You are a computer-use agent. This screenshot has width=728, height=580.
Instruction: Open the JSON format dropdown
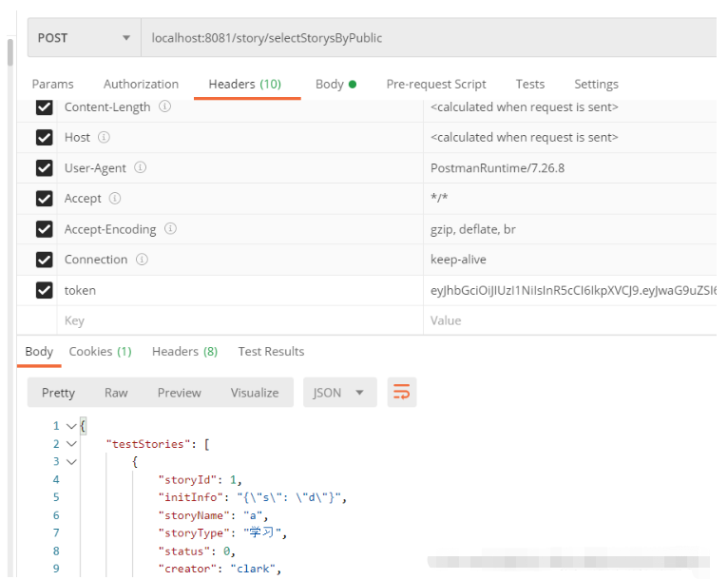[x=339, y=393]
